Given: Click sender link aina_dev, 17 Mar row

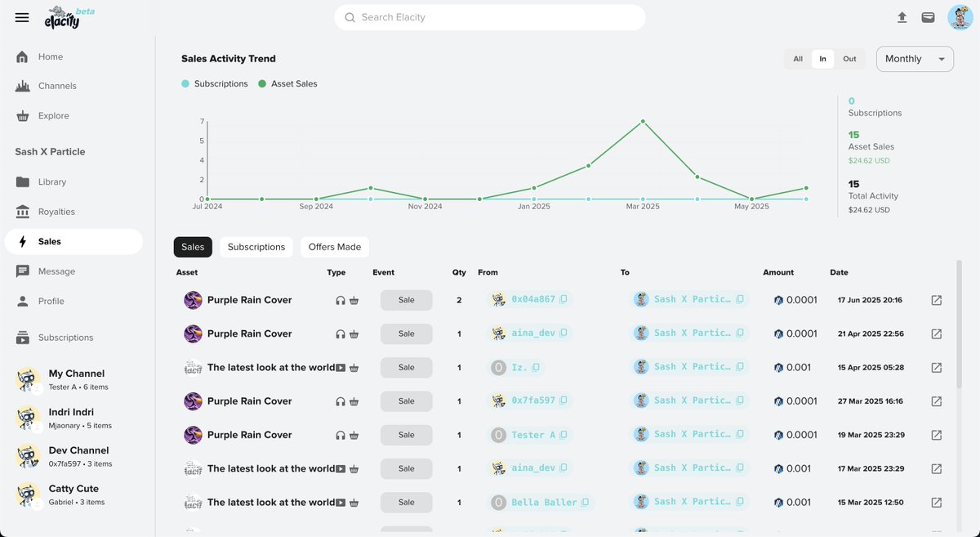Looking at the screenshot, I should click(533, 469).
